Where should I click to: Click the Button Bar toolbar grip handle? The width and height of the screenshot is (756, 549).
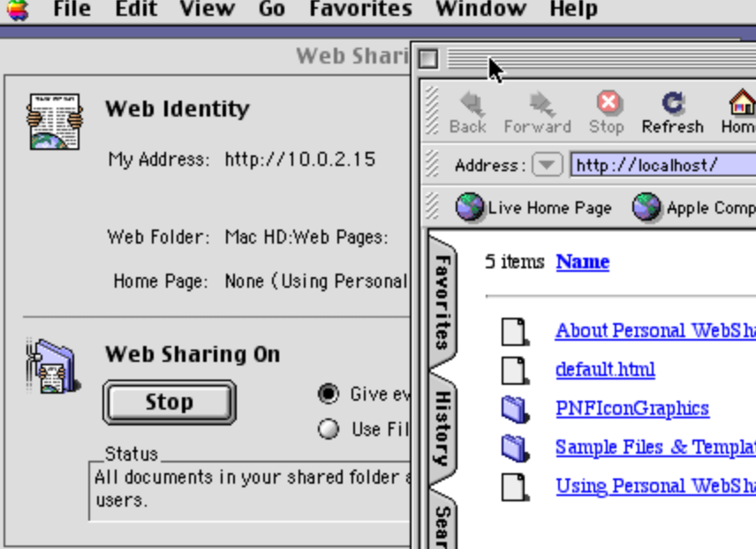tap(432, 111)
